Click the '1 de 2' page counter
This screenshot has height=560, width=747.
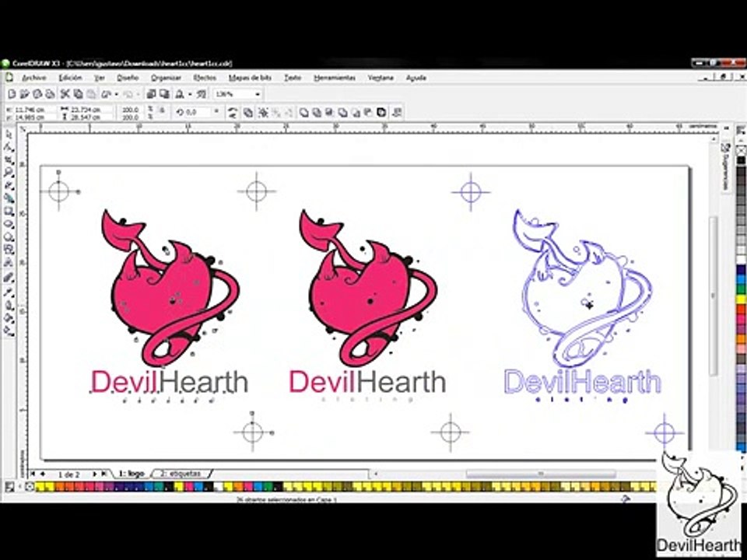pos(69,474)
